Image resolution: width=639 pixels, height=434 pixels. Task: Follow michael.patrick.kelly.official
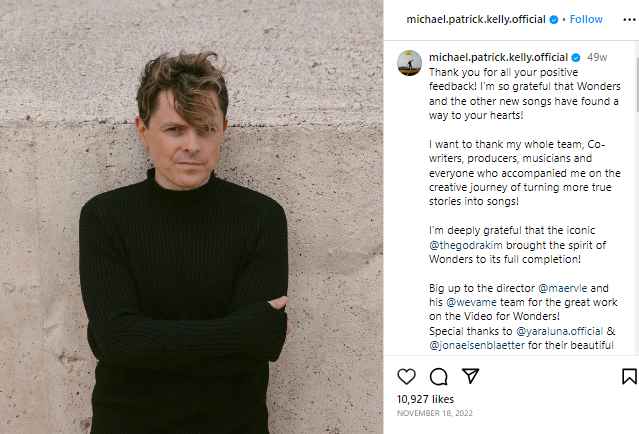click(586, 19)
